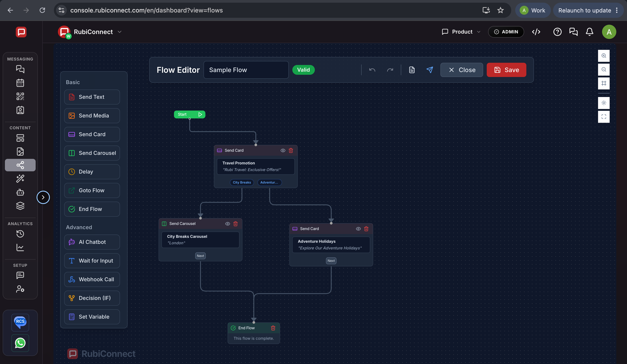
Task: Add a Delay block
Action: pyautogui.click(x=92, y=172)
